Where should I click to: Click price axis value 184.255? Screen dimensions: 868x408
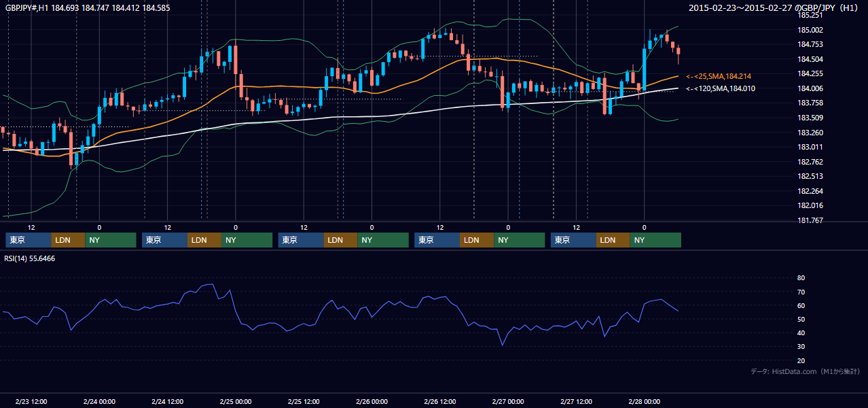810,73
